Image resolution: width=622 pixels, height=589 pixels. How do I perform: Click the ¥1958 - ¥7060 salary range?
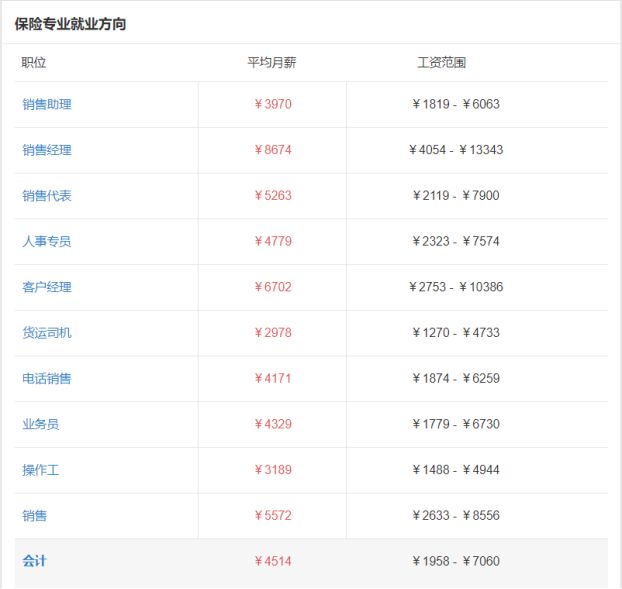456,561
